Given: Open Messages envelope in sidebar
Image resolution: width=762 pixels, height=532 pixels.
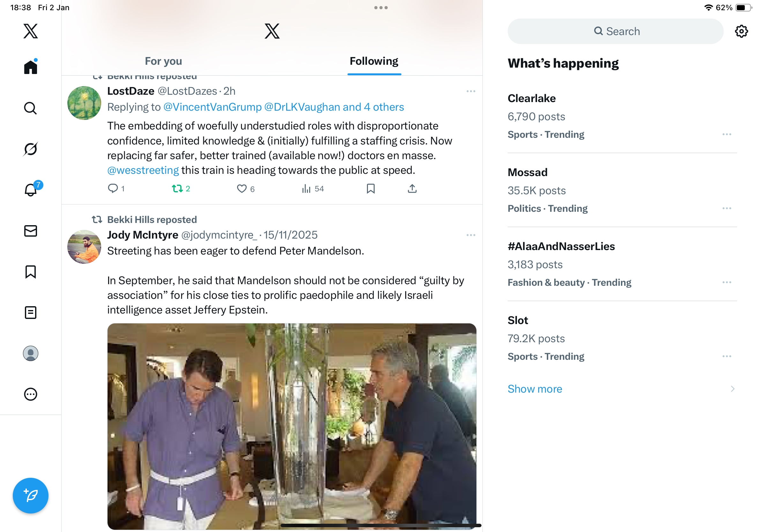Looking at the screenshot, I should (x=31, y=231).
